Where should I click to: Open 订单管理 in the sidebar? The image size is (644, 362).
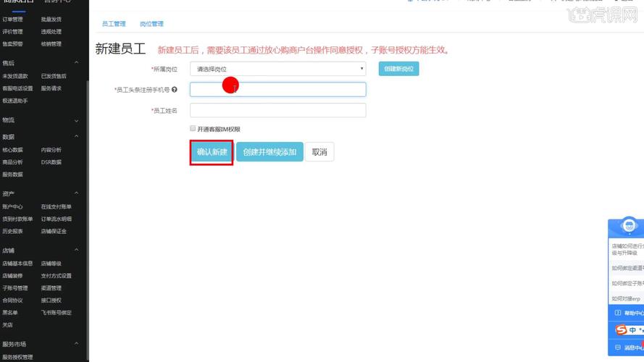pyautogui.click(x=13, y=20)
